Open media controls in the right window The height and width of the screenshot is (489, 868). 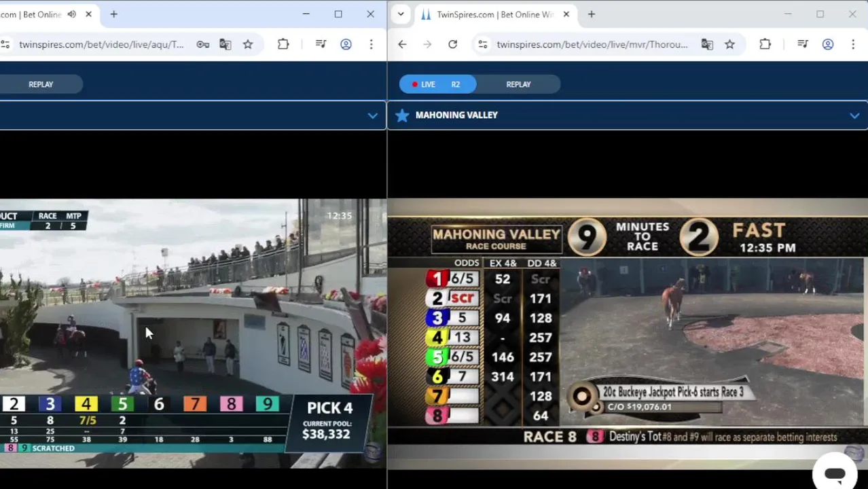(x=802, y=44)
